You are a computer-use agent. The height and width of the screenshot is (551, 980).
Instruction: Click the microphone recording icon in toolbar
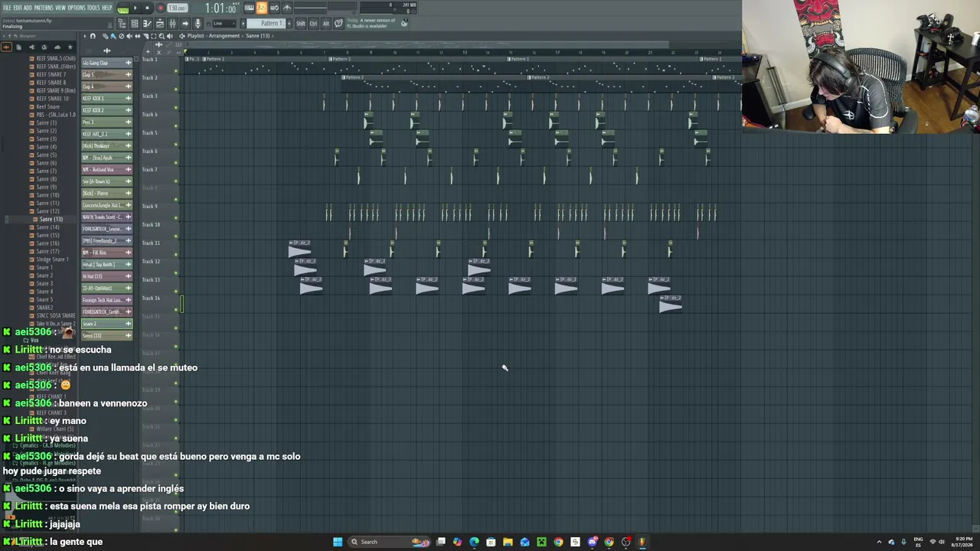[x=198, y=24]
